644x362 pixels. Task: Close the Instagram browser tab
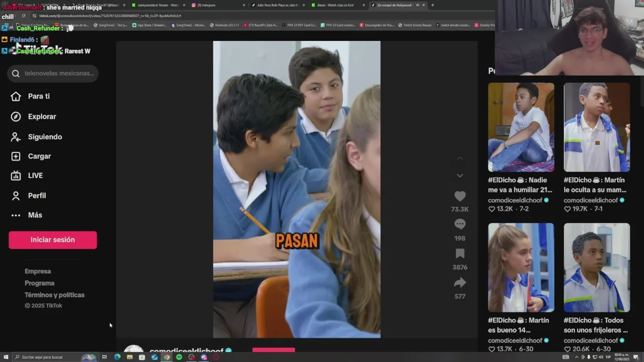point(244,5)
